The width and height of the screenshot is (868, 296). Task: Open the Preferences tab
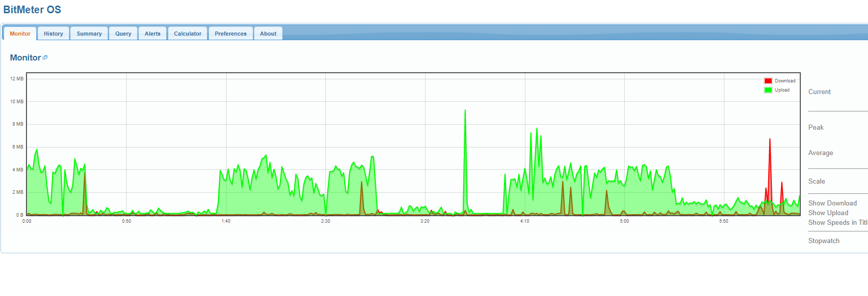(x=231, y=34)
